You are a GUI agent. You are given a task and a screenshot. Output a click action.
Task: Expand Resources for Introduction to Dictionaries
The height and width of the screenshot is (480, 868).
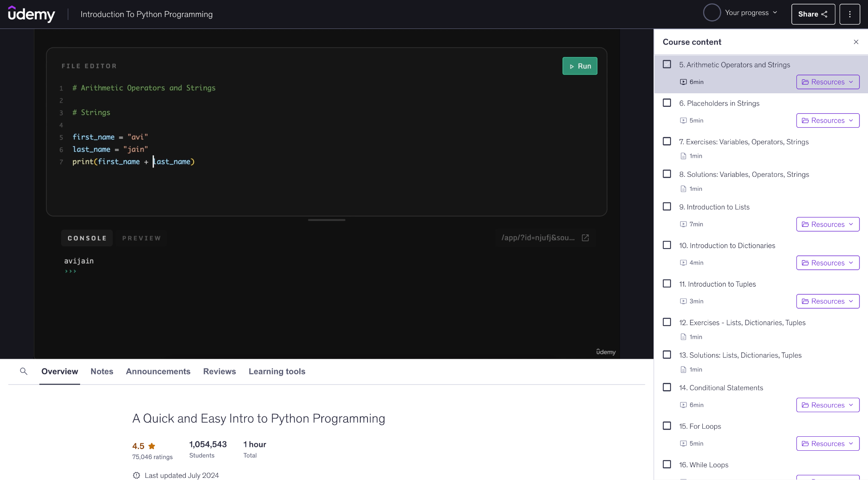(x=827, y=262)
